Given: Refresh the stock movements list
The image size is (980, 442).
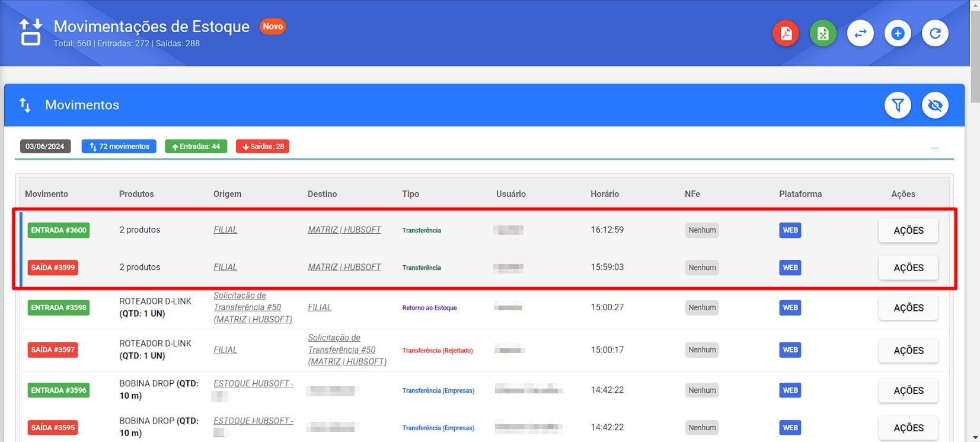Looking at the screenshot, I should (935, 33).
